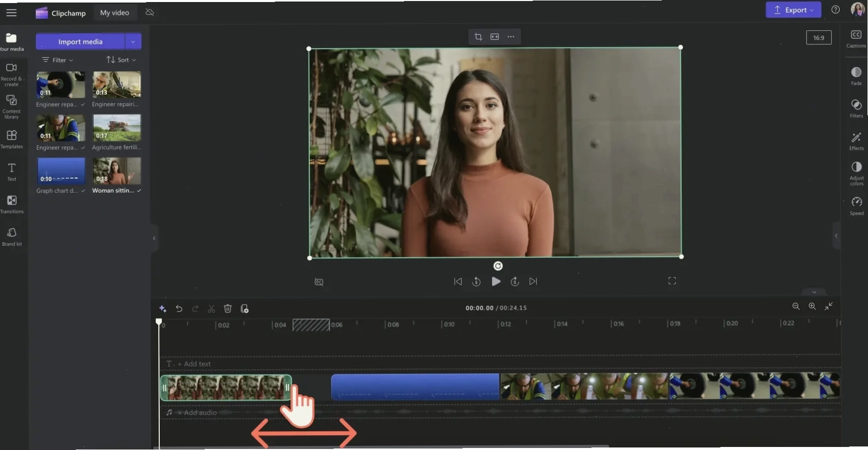Click the AI auto-compose sparkle icon
Viewport: 868px width, 450px height.
point(162,308)
